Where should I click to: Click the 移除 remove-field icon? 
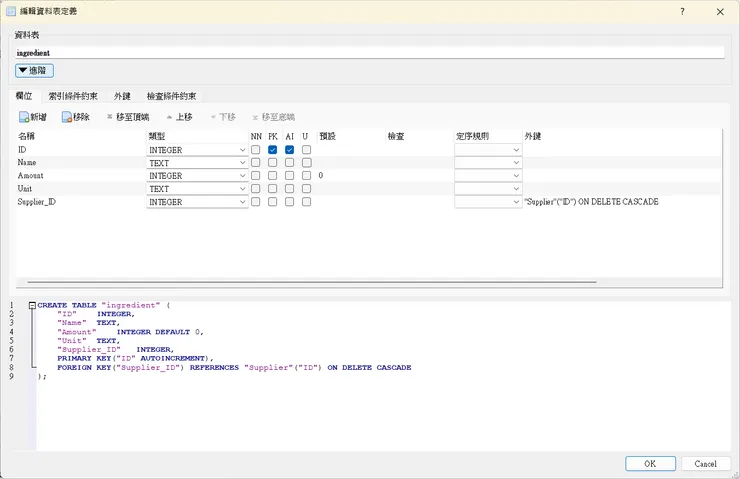[x=76, y=117]
